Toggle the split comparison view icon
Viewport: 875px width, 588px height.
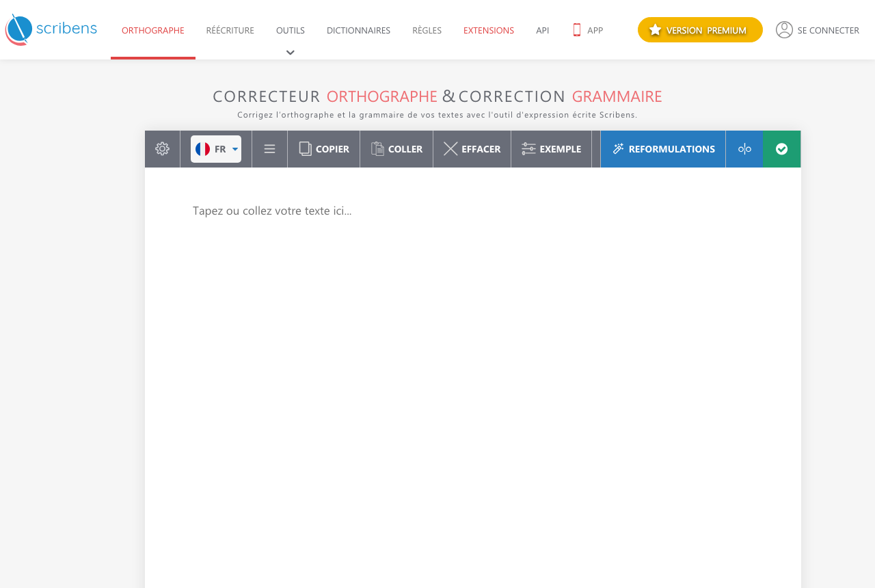click(x=744, y=149)
